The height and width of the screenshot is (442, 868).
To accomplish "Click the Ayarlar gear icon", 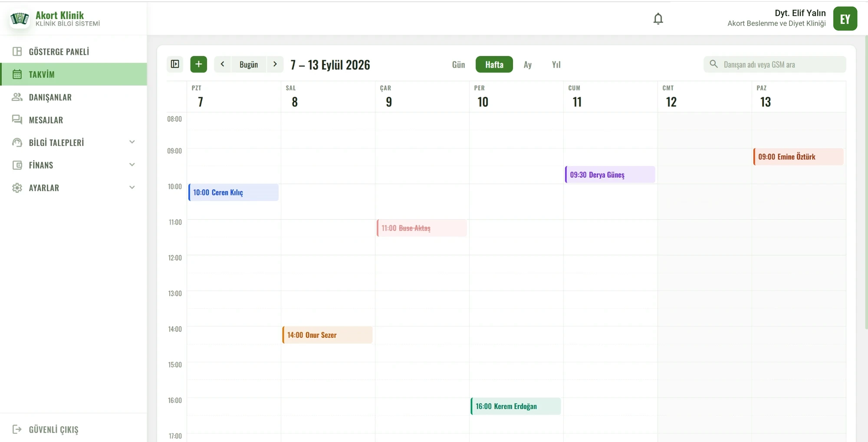I will click(17, 188).
